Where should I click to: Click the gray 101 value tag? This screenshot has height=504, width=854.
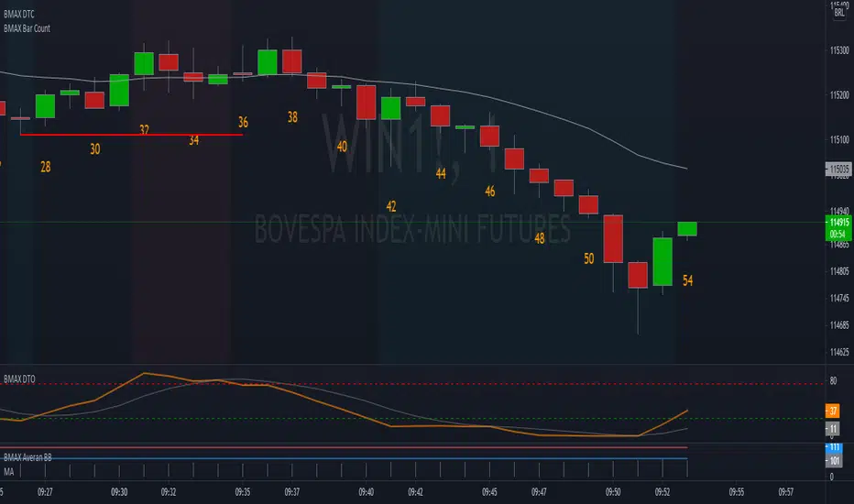834,460
